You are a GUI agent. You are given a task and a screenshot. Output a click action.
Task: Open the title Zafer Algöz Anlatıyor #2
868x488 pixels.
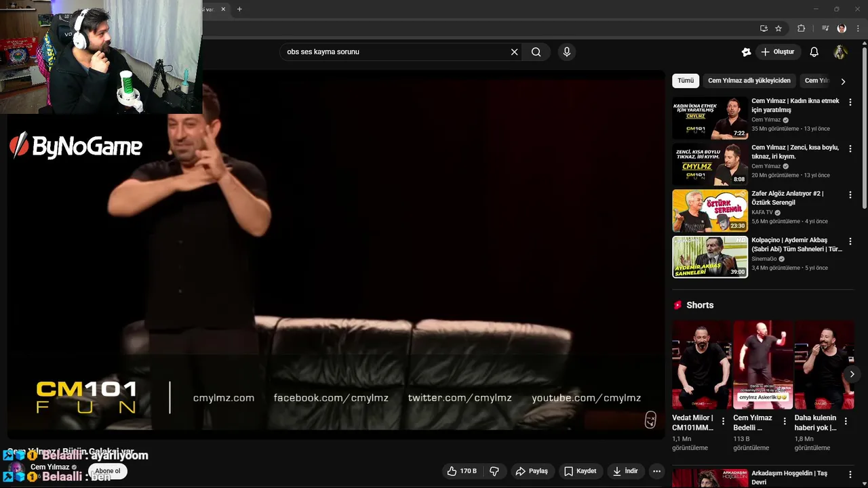click(x=787, y=198)
